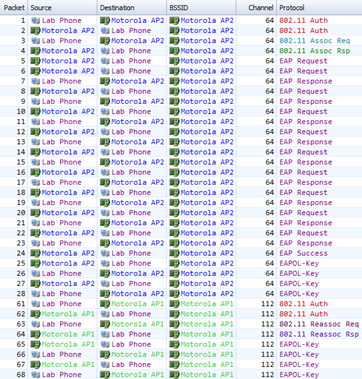Image resolution: width=362 pixels, height=379 pixels.
Task: Click the Motorola AP2 source icon in packet 8
Action: (35, 91)
